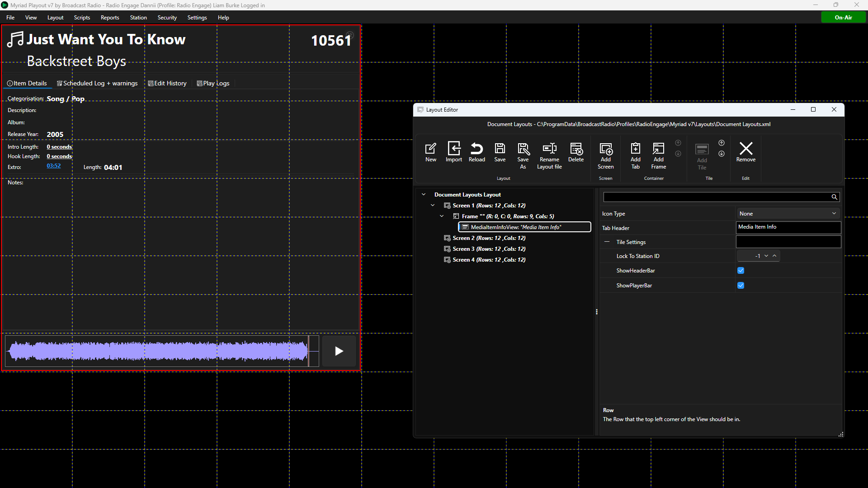This screenshot has height=488, width=868.
Task: Click the Extro time link 03:52
Action: (x=53, y=166)
